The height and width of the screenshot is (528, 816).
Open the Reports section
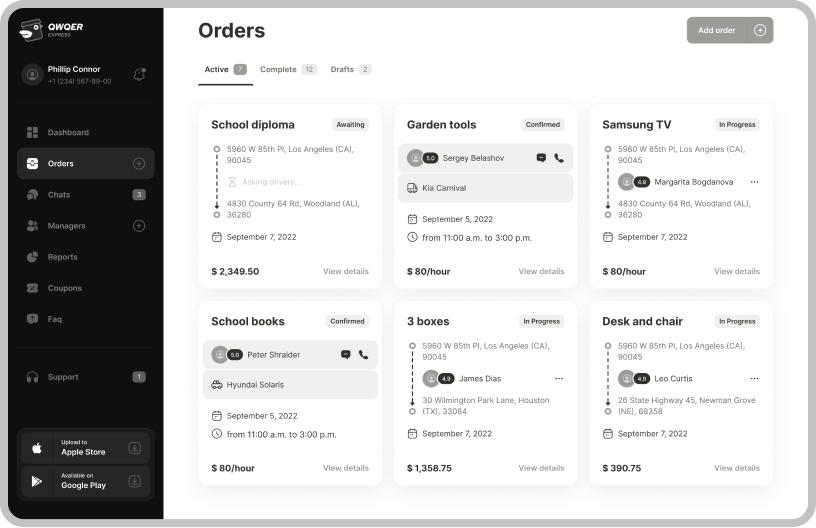pyautogui.click(x=62, y=257)
